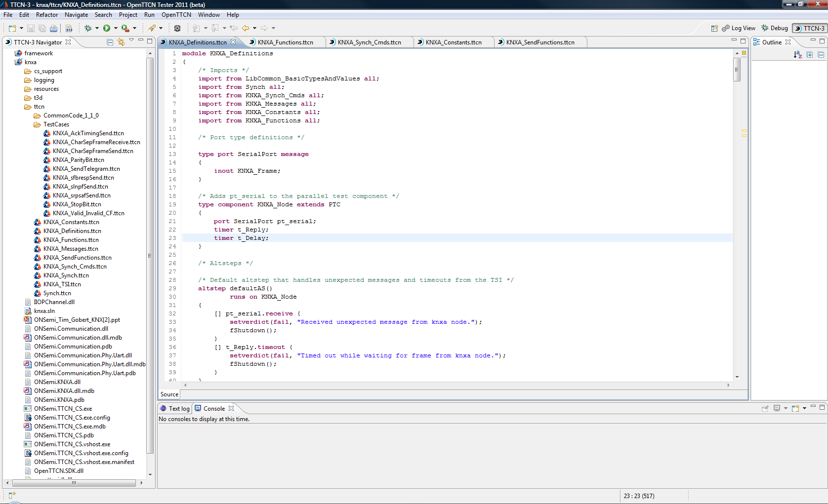The height and width of the screenshot is (504, 828).
Task: Sort Outline alphabetically
Action: point(797,55)
